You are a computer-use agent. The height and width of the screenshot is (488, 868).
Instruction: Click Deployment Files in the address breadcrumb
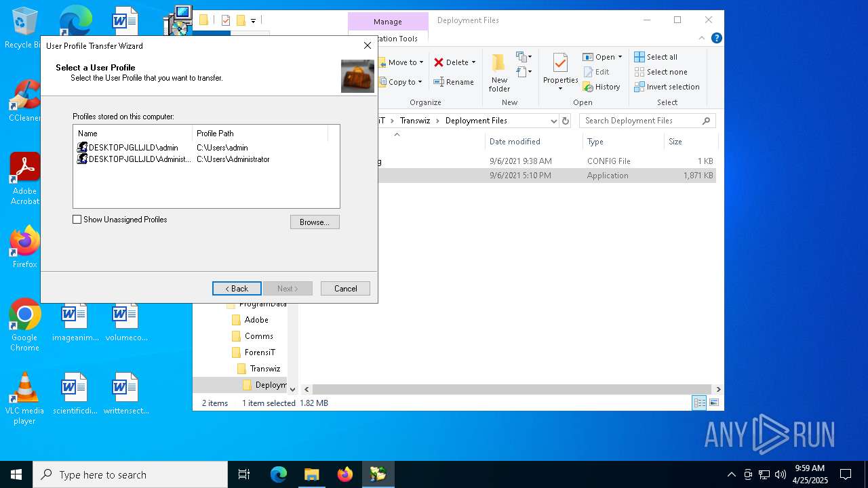(x=476, y=121)
